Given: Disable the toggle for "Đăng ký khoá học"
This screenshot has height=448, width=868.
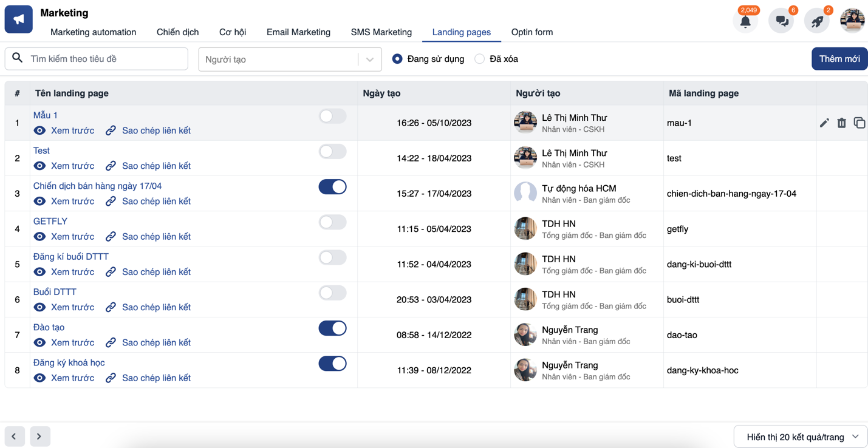Looking at the screenshot, I should [332, 363].
